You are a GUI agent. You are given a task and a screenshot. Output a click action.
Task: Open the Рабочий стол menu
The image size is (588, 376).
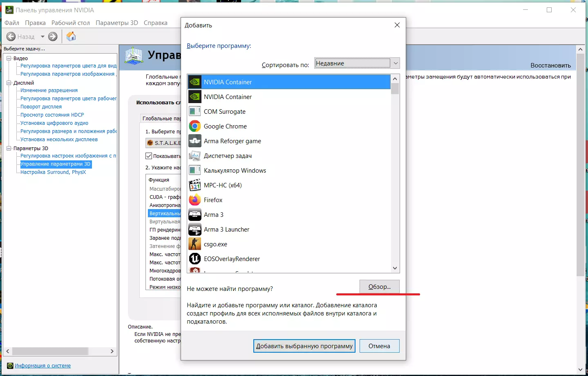[71, 23]
